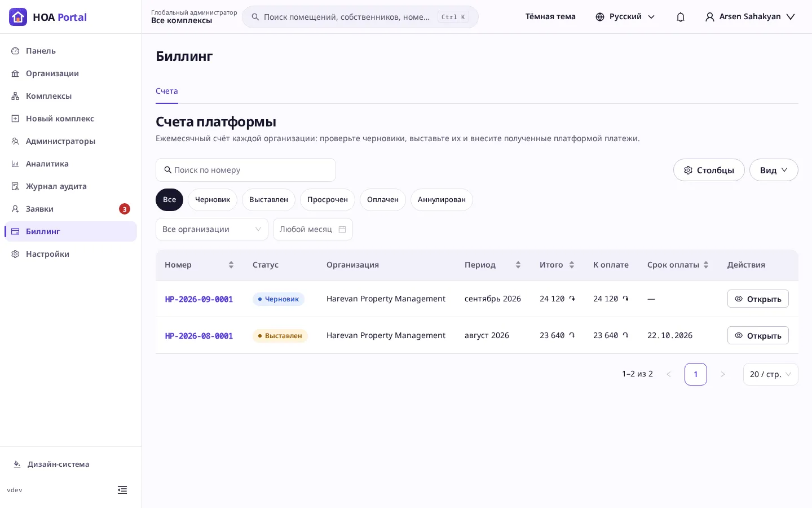Sort by the Номер column arrows
Image resolution: width=812 pixels, height=508 pixels.
(x=231, y=265)
